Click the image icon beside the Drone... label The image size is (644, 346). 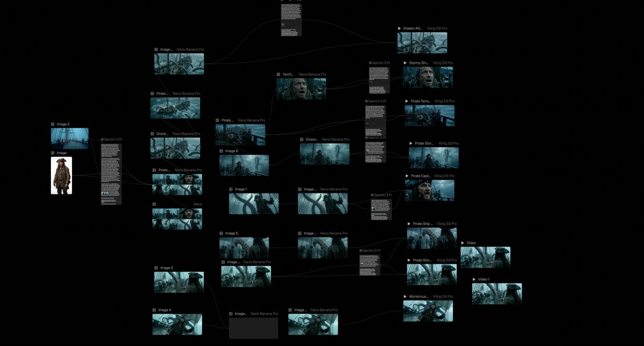tap(152, 134)
